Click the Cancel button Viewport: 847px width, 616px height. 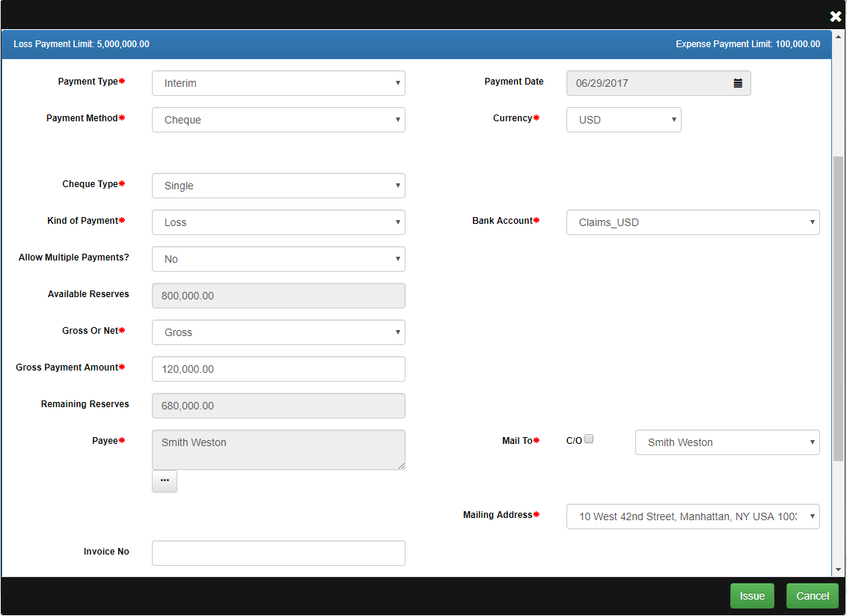(813, 596)
